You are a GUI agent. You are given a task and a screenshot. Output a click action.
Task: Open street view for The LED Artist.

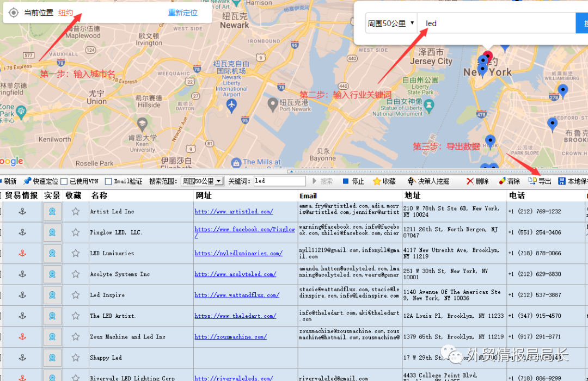pos(52,316)
